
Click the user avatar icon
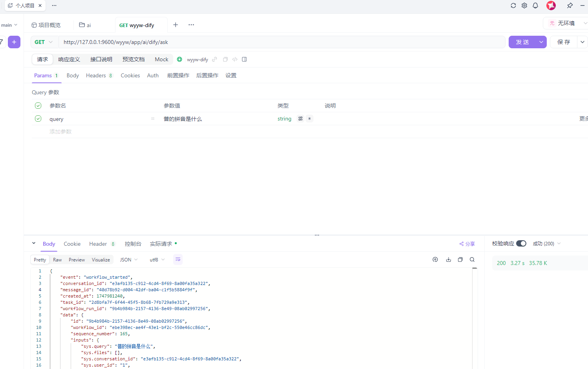click(551, 5)
